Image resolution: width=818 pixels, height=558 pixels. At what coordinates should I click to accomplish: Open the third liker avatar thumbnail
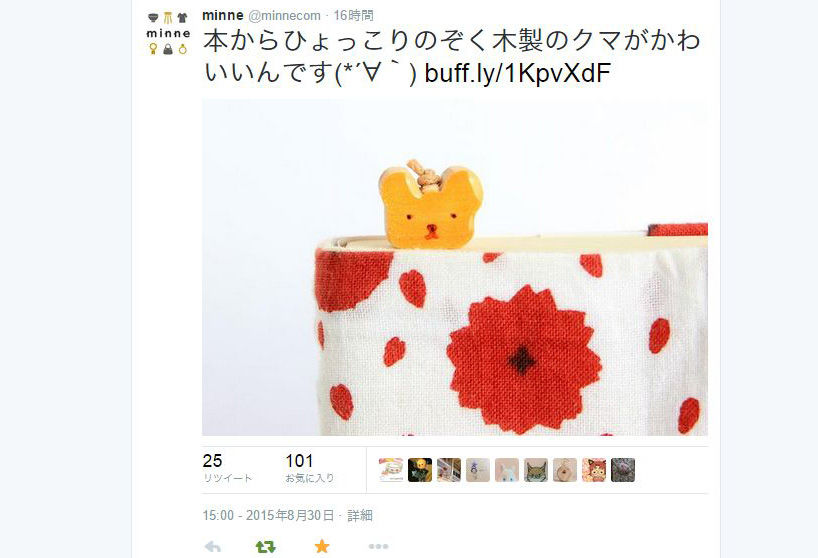[x=449, y=470]
